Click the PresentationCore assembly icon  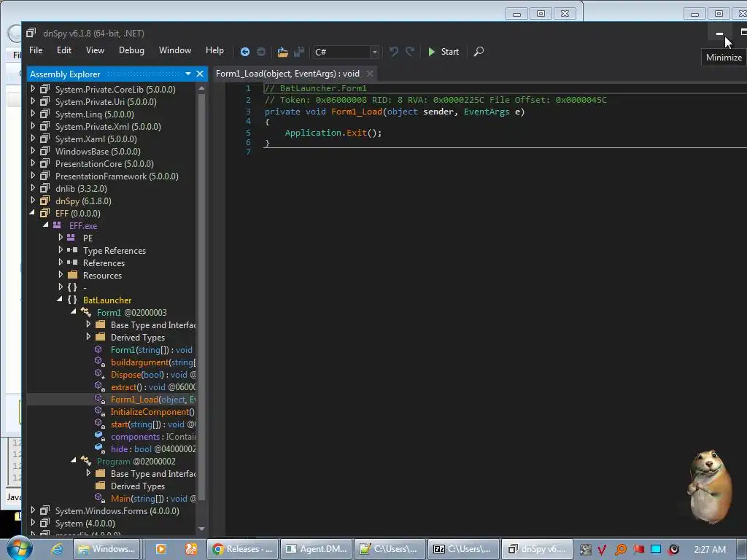tap(44, 163)
